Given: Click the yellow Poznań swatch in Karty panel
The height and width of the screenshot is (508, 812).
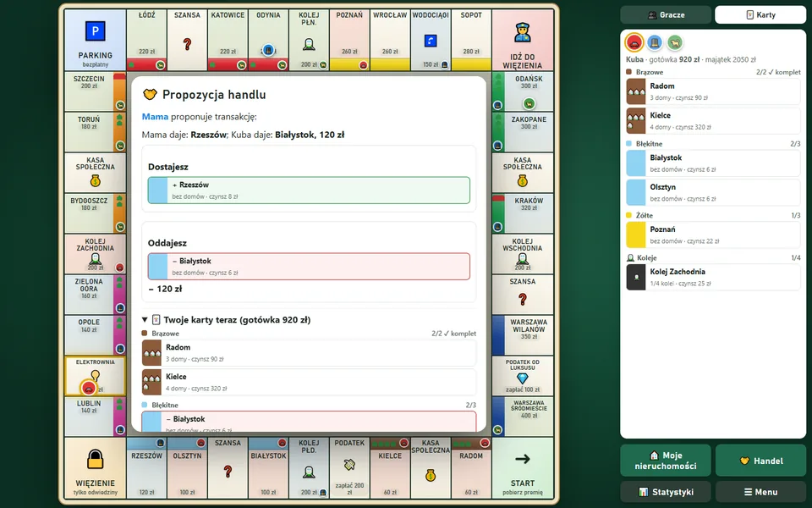Looking at the screenshot, I should pyautogui.click(x=635, y=235).
